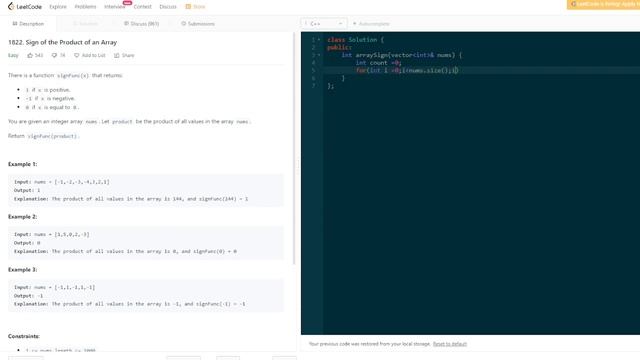Click the panel resize handle between description and editor

coord(298,164)
